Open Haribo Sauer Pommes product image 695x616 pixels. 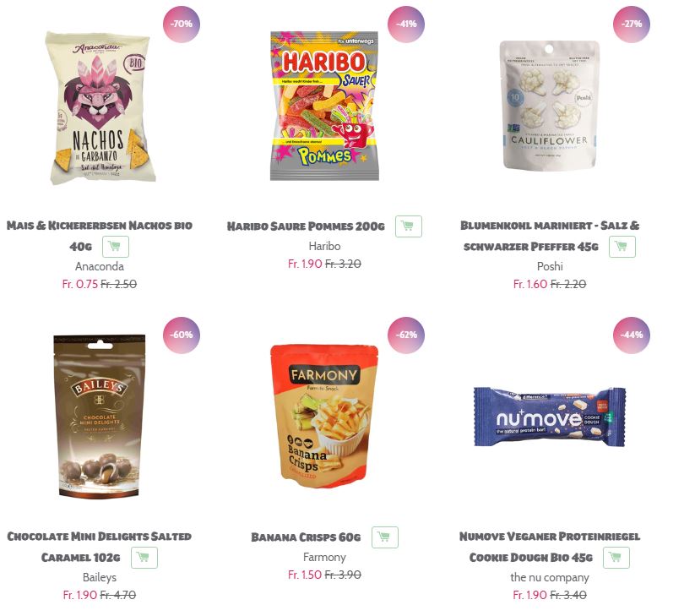(324, 106)
